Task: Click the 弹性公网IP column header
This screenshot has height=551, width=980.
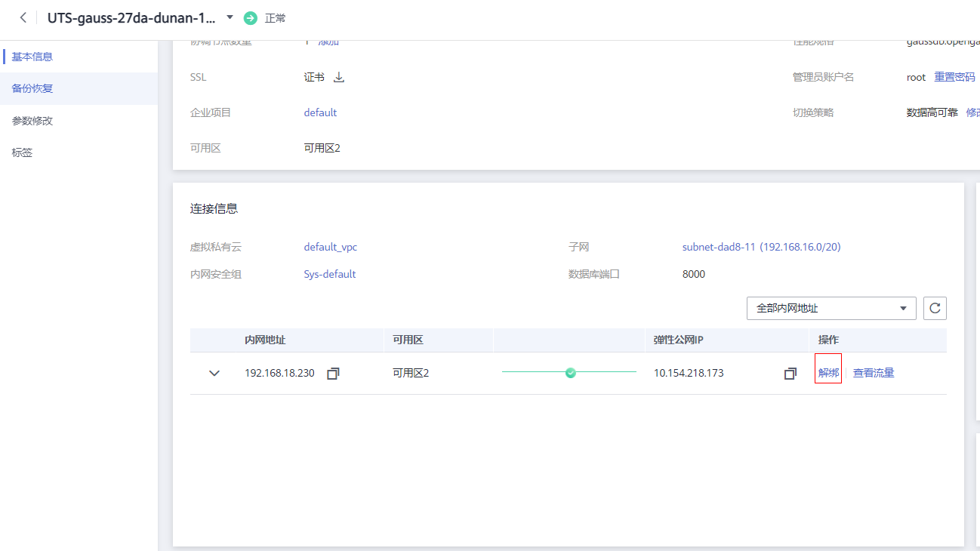Action: (x=679, y=340)
